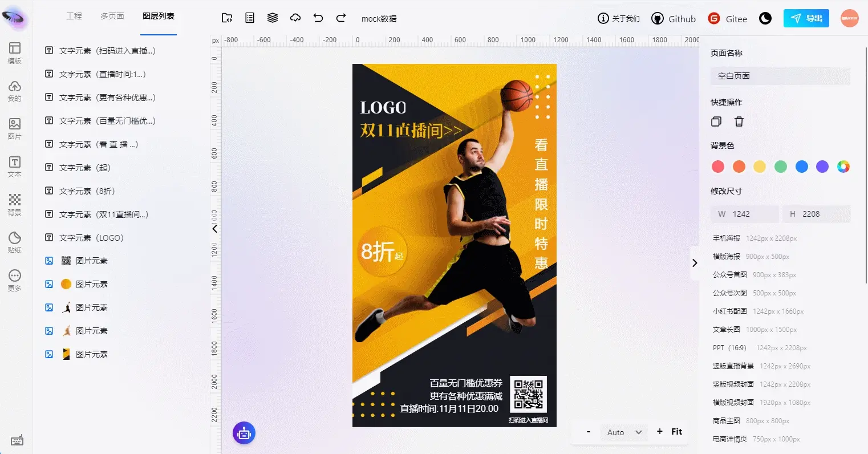Toggle dark mode with moon icon
This screenshot has height=454, width=868.
[x=765, y=19]
